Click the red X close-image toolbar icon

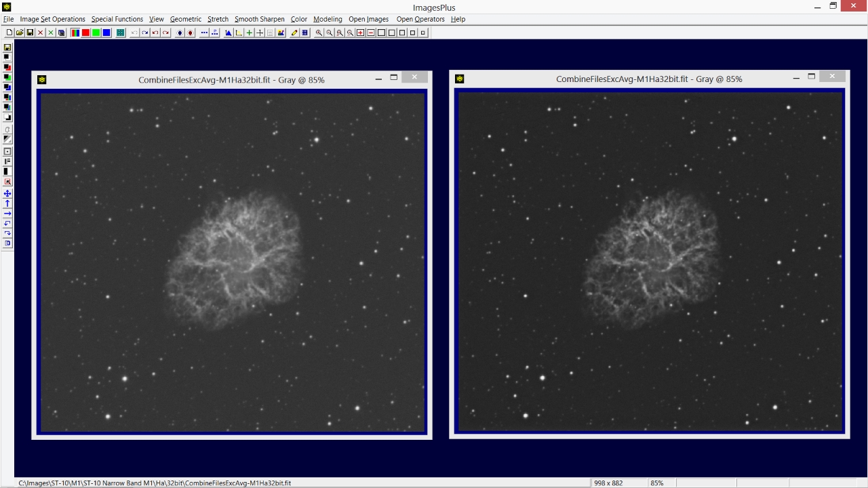tap(41, 33)
